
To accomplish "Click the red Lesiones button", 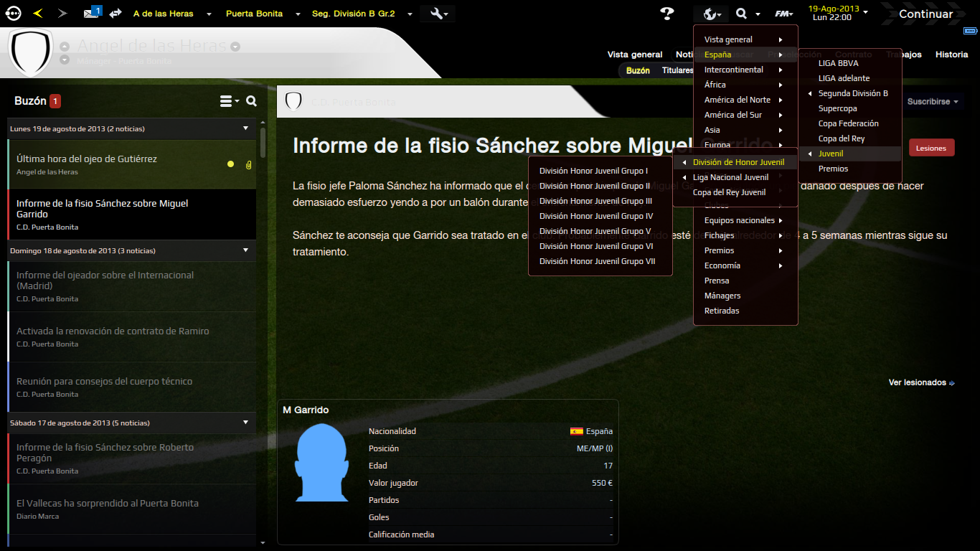I will point(931,148).
